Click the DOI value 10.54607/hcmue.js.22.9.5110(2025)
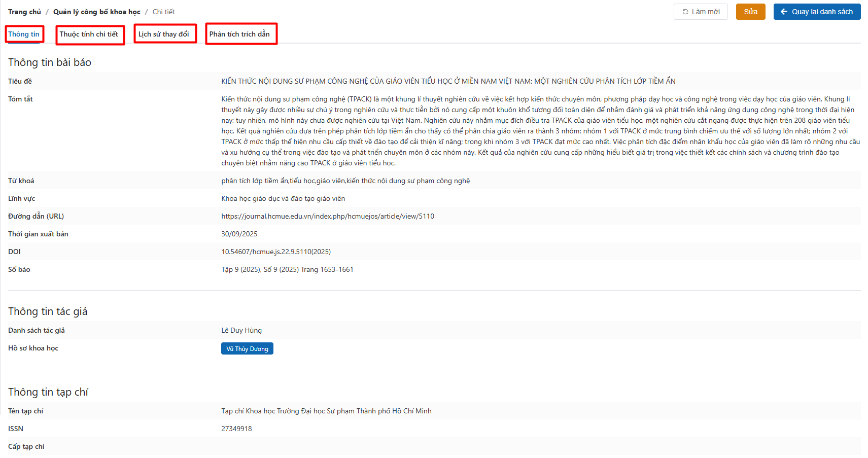This screenshot has width=868, height=458. (276, 252)
